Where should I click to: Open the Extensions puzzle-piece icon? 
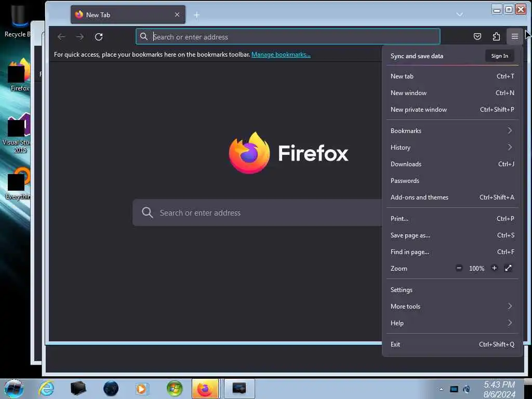pos(496,37)
